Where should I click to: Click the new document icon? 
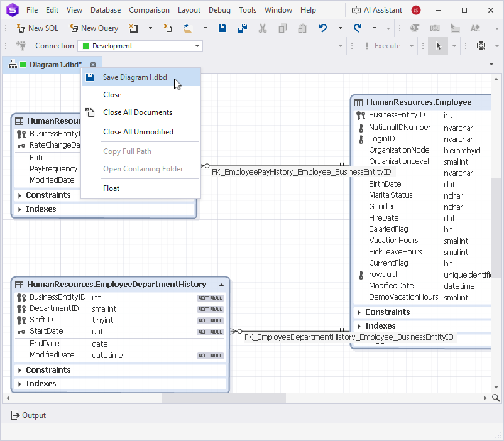point(133,28)
